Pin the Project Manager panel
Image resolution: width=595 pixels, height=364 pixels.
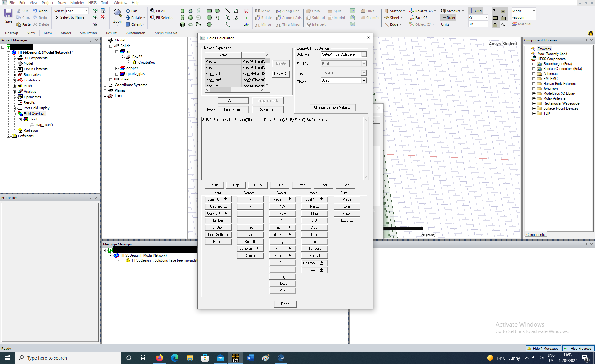click(x=90, y=40)
